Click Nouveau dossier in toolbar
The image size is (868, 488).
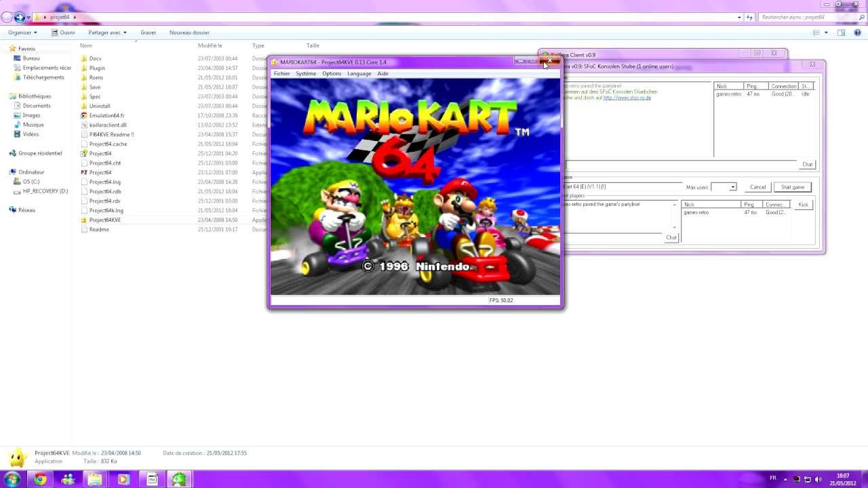tap(189, 33)
